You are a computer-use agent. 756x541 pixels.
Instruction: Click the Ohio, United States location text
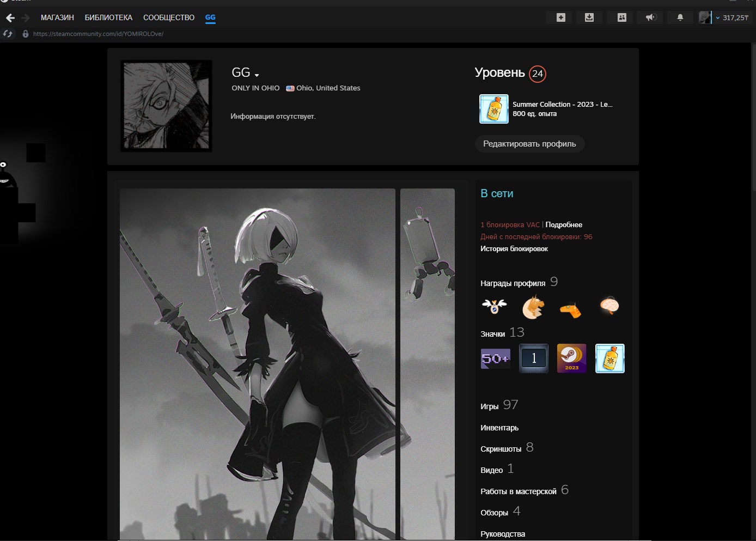(x=328, y=88)
